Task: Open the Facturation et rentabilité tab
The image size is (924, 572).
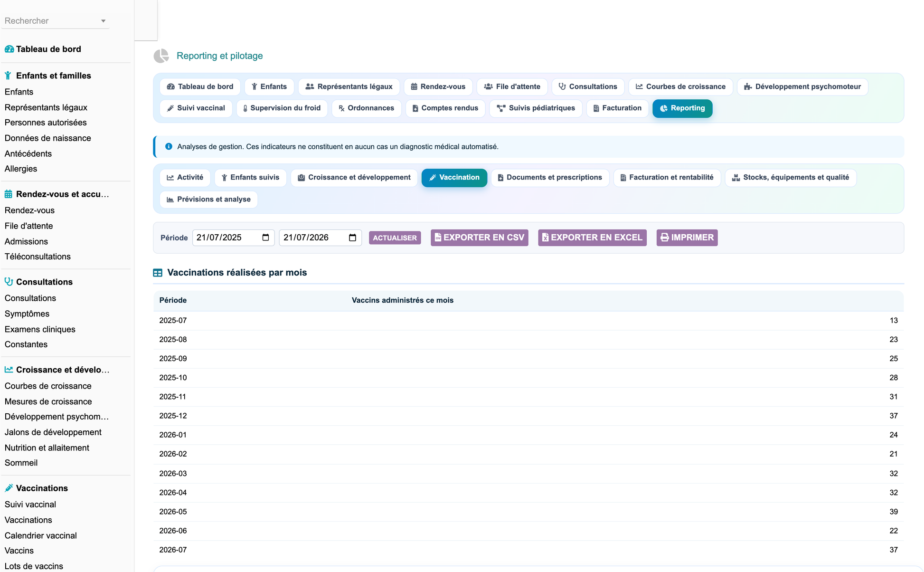Action: click(x=667, y=178)
